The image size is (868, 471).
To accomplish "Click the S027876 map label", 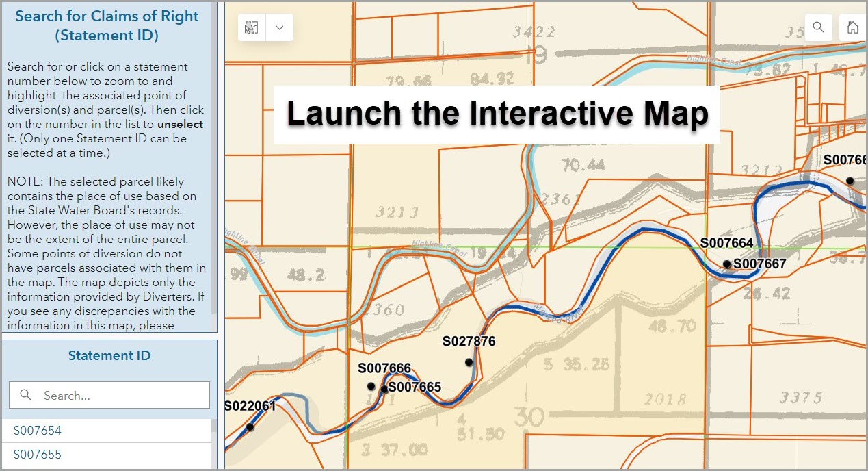I will 469,342.
